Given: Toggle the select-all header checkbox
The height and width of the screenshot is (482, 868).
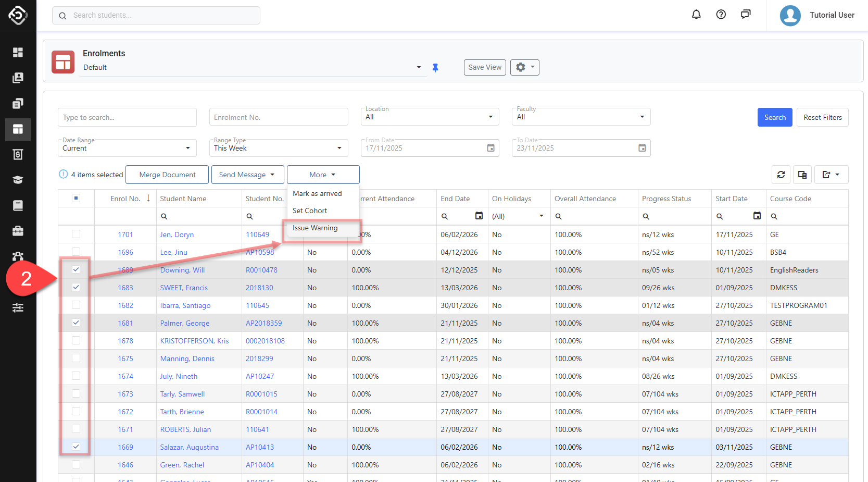Looking at the screenshot, I should (76, 198).
